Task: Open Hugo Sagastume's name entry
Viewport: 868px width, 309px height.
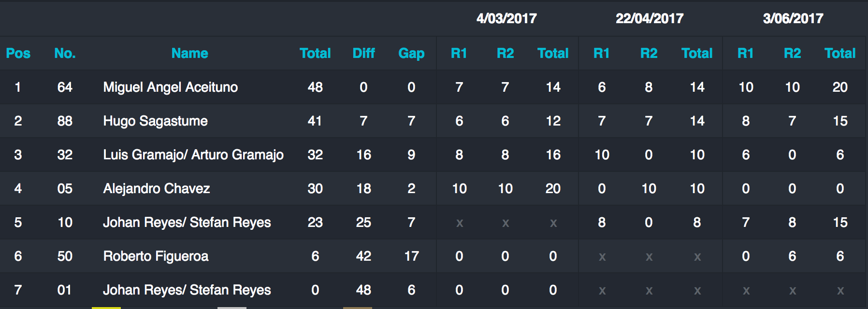Action: [155, 121]
